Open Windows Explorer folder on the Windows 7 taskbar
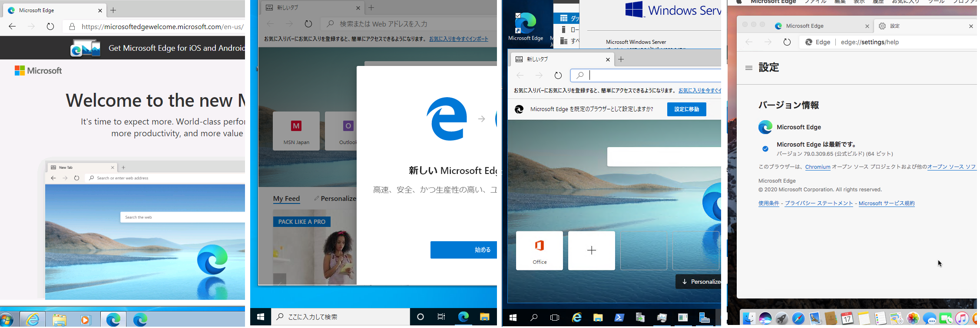Image resolution: width=980 pixels, height=328 pixels. [60, 320]
